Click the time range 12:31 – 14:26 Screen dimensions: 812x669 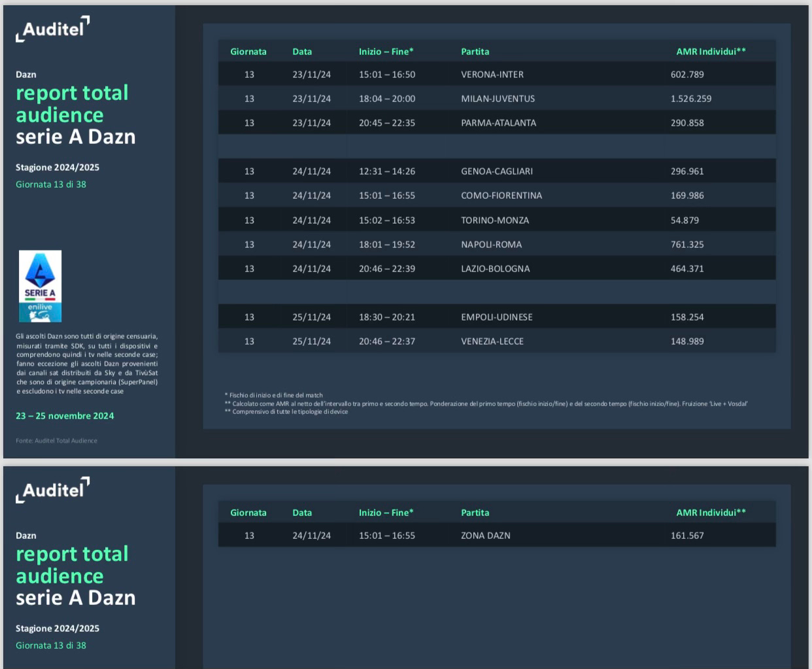click(387, 171)
